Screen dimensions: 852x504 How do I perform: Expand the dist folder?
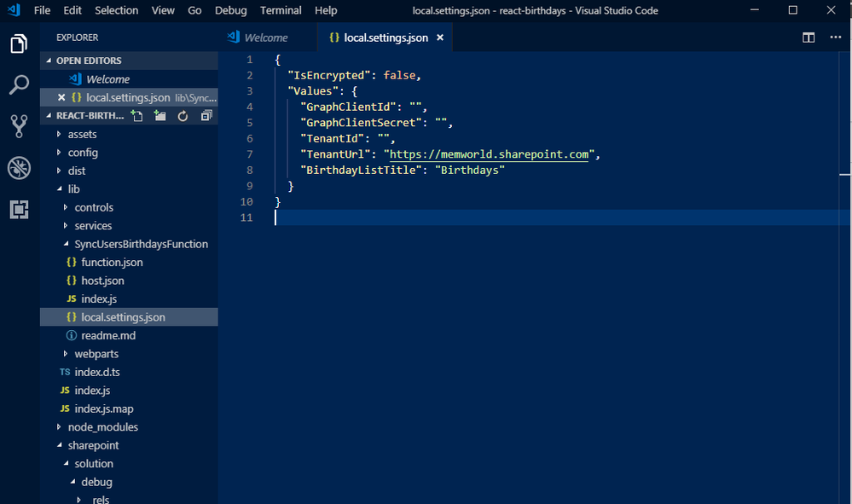[x=130, y=171]
